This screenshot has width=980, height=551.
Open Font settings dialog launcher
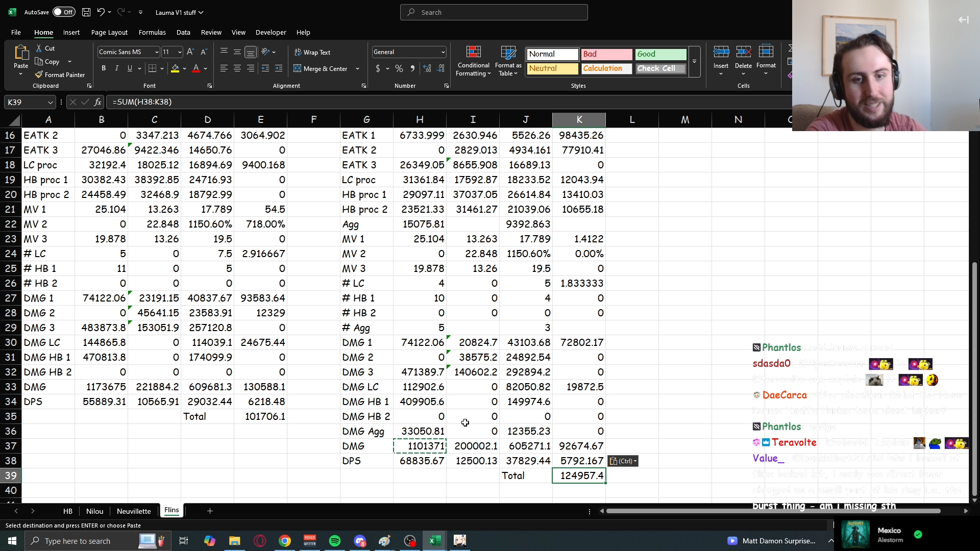pyautogui.click(x=210, y=86)
